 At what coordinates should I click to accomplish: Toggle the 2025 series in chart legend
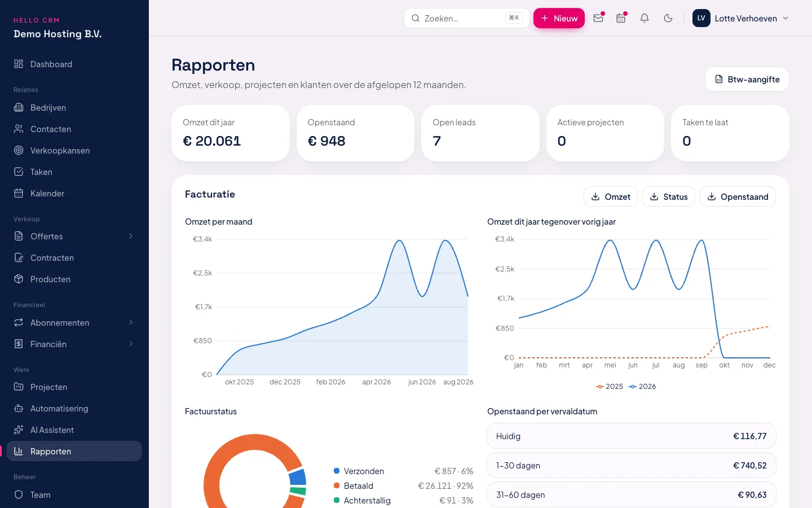pos(610,386)
